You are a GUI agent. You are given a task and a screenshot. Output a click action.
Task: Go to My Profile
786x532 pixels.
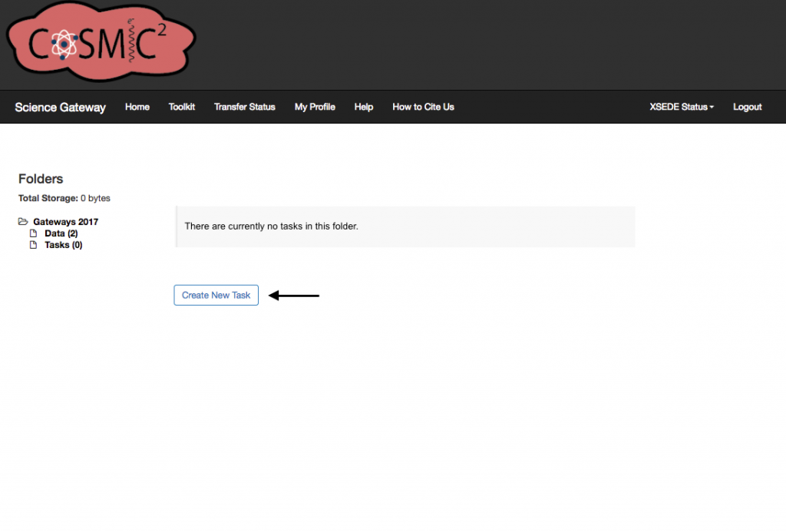pyautogui.click(x=314, y=107)
